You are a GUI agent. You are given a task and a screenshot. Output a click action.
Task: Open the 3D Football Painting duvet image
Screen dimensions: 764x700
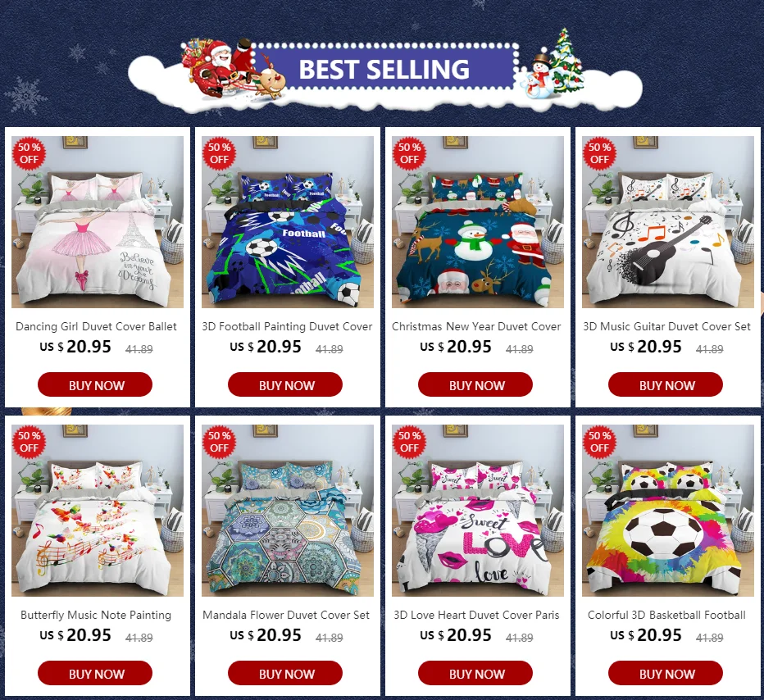[288, 221]
